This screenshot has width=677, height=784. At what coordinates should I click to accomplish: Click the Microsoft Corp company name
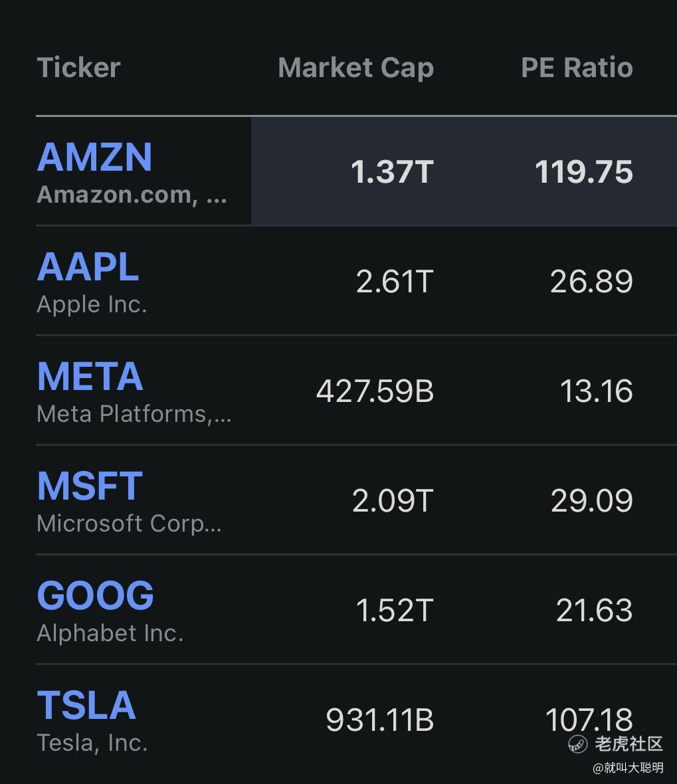click(x=129, y=524)
